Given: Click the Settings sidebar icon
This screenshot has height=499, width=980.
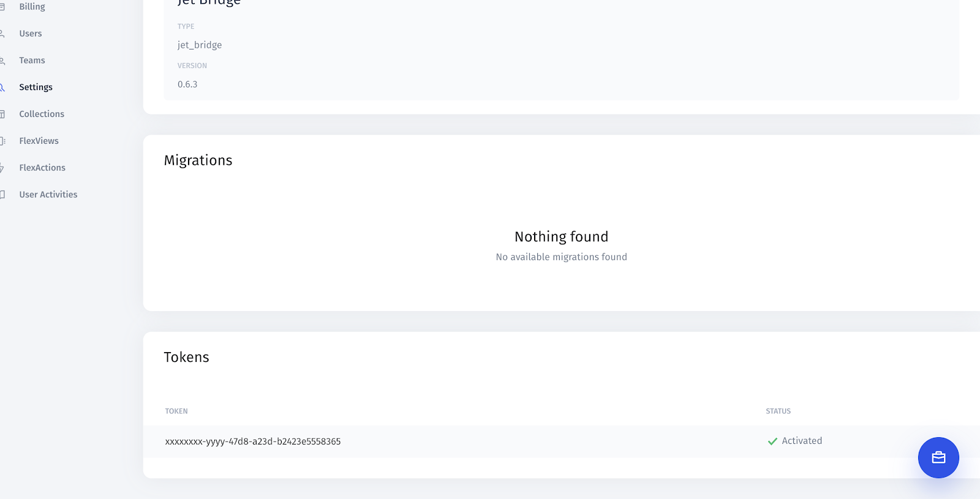Looking at the screenshot, I should [2, 88].
